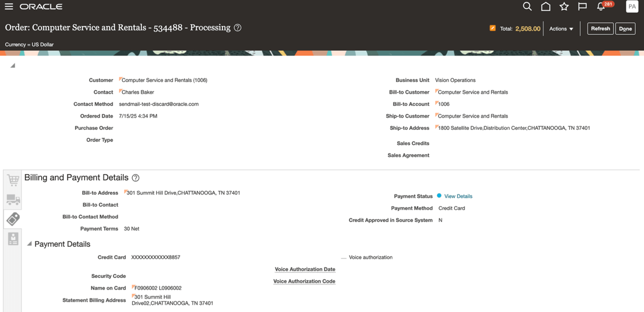Open the hamburger navigation menu
The image size is (644, 312).
[8, 7]
